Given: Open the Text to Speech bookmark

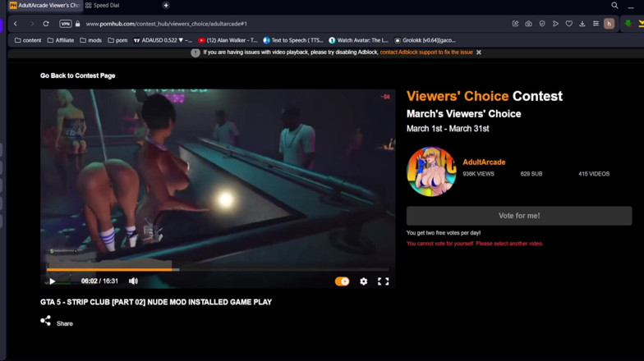Looking at the screenshot, I should pyautogui.click(x=292, y=40).
